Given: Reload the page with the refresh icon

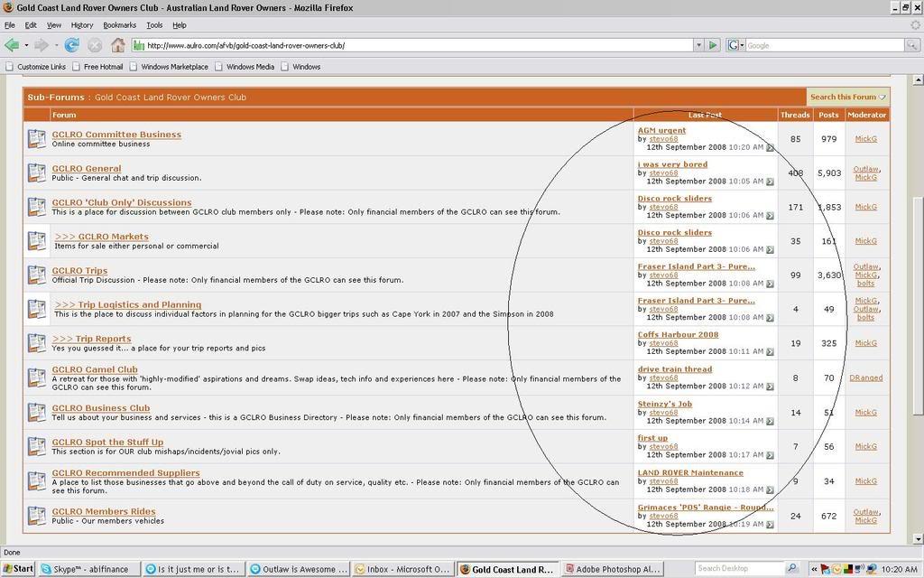Looking at the screenshot, I should click(71, 44).
